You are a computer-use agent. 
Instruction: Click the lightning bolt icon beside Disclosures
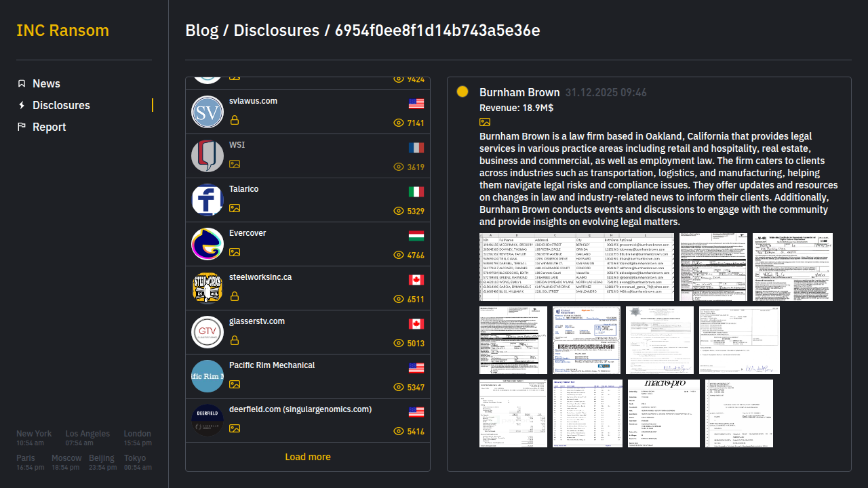point(22,105)
